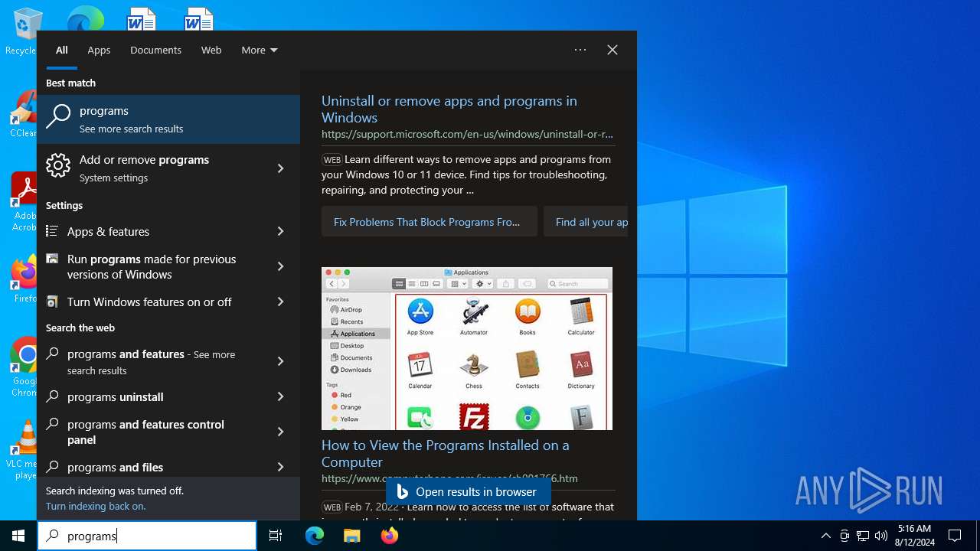Switch to the All search tab
The height and width of the screenshot is (551, 980).
pyautogui.click(x=62, y=50)
